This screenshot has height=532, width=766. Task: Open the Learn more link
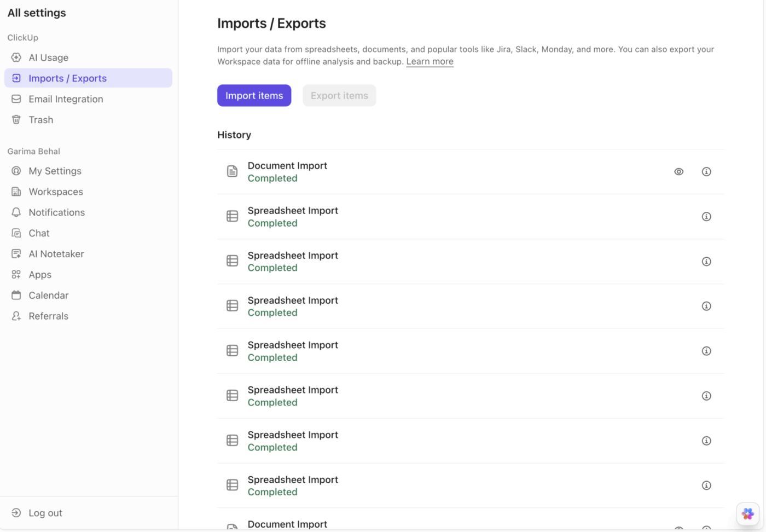[430, 62]
